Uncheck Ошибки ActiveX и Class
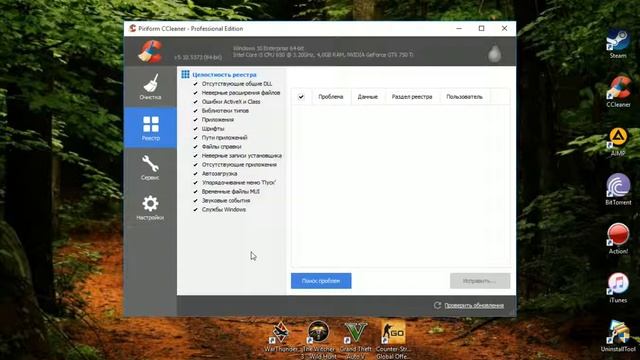The height and width of the screenshot is (360, 640). click(196, 102)
